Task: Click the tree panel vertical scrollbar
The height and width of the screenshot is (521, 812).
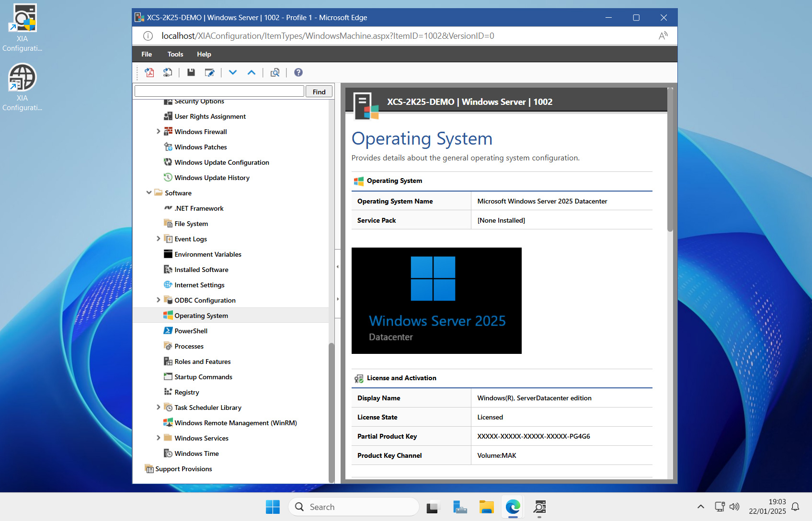Action: pos(331,412)
